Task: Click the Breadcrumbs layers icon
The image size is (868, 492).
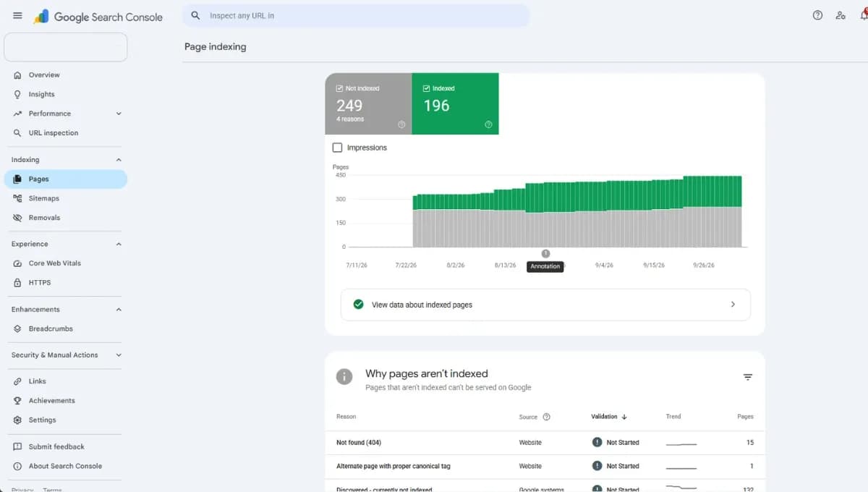Action: click(x=17, y=328)
